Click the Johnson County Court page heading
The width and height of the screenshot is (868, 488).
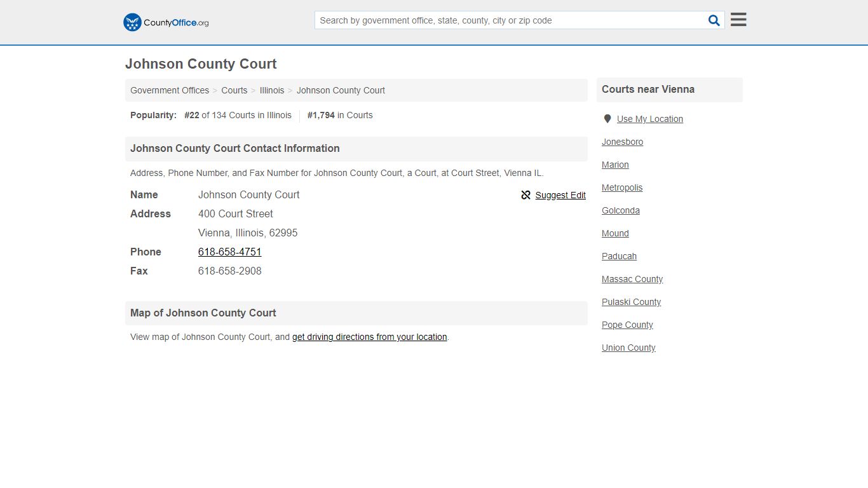coord(201,64)
